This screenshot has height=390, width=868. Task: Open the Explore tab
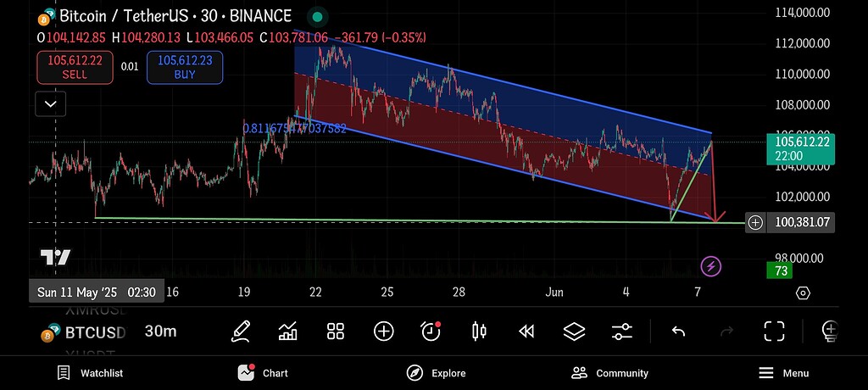[x=436, y=373]
